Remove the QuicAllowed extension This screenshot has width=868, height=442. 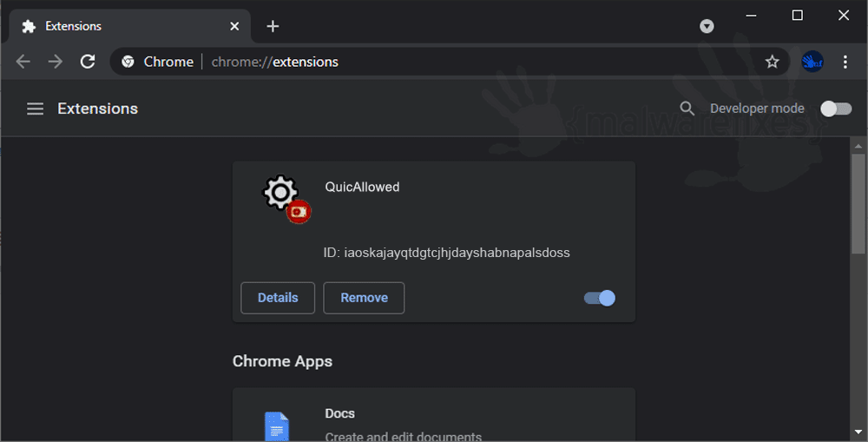click(364, 298)
